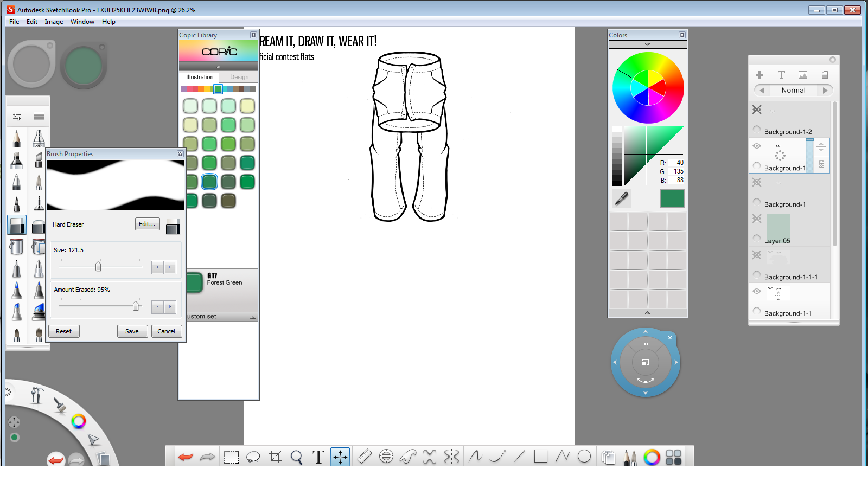
Task: Toggle vertical symmetry (Y) tool
Action: point(451,457)
